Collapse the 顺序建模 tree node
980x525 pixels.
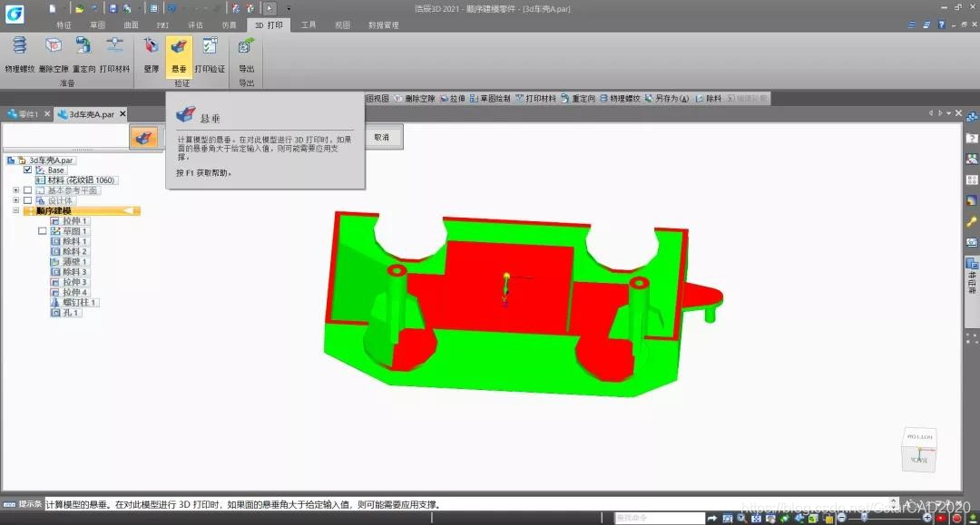point(15,211)
